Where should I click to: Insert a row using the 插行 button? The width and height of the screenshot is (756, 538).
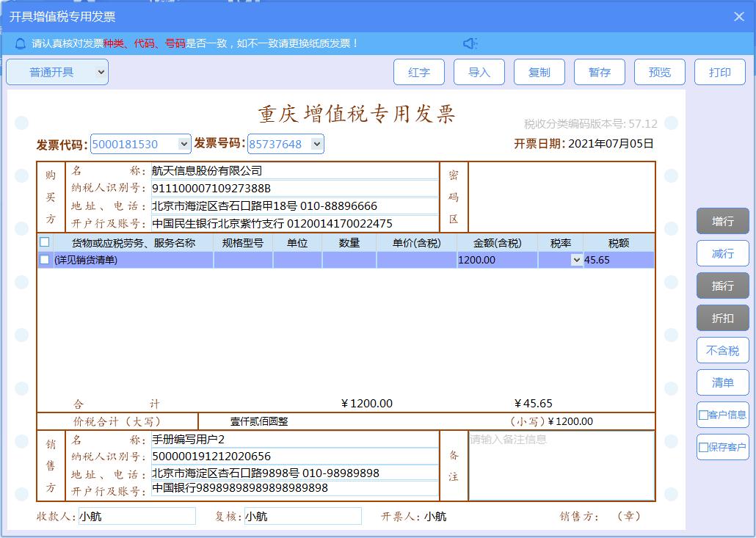coord(722,286)
